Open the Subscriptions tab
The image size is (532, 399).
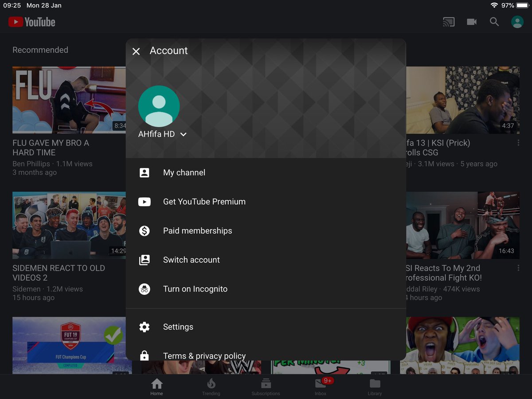pos(266,387)
